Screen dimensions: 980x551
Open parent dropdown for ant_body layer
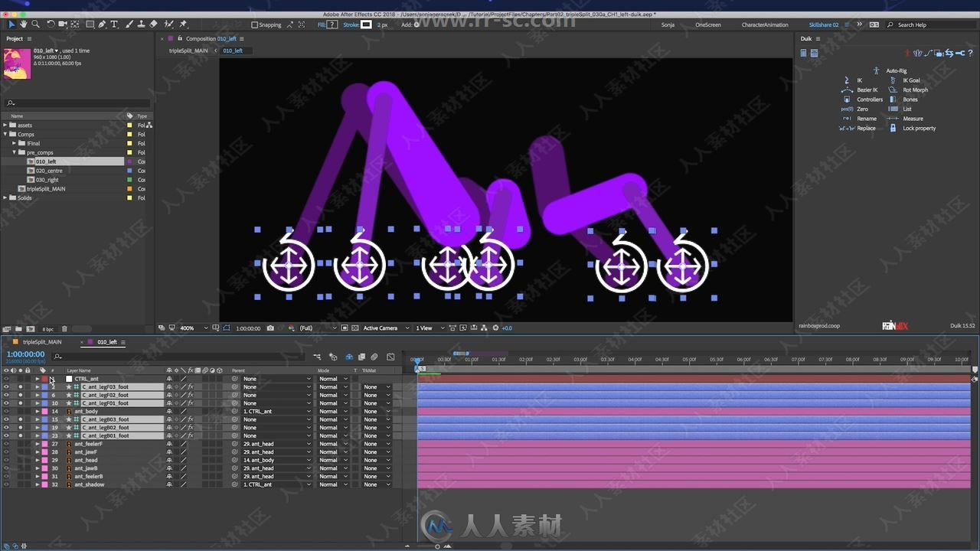275,411
